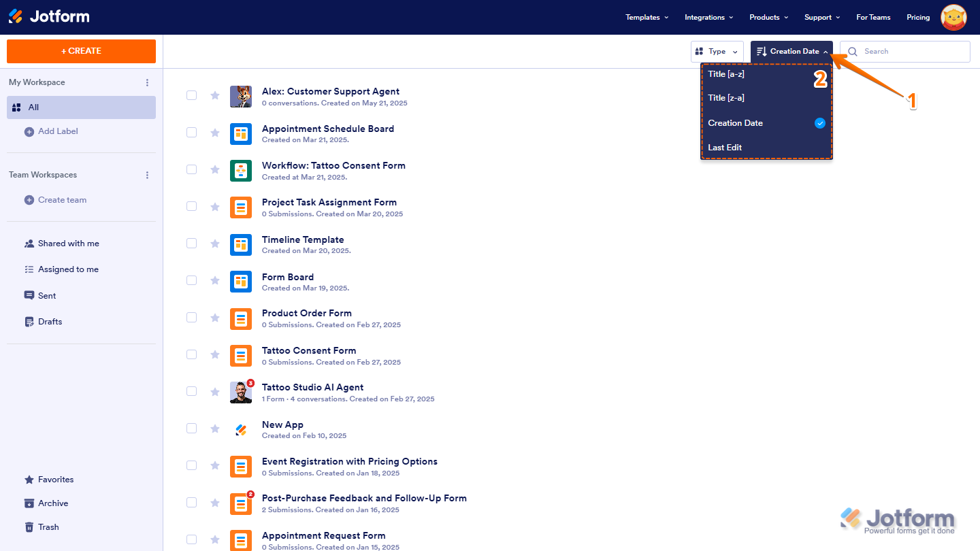Open My Workspace three-dot options menu

tap(148, 82)
